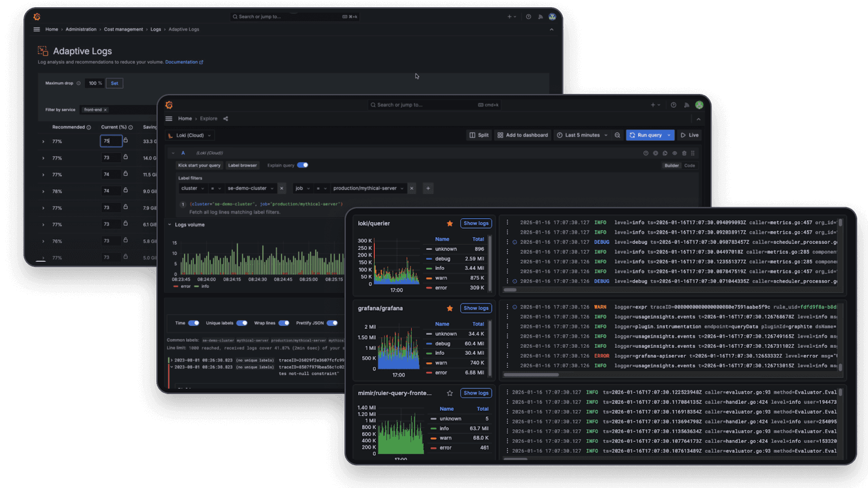Remove the cluster label filter
Screen dimensions: 868x488
point(281,189)
